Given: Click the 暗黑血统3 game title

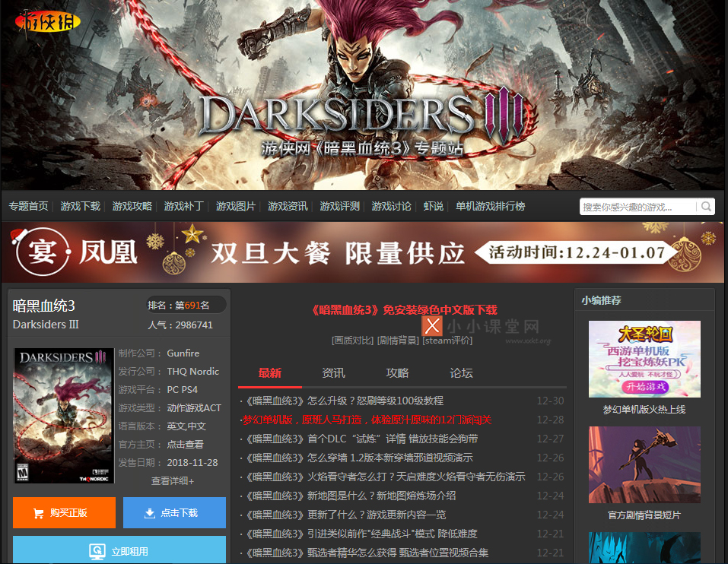Looking at the screenshot, I should (x=43, y=306).
